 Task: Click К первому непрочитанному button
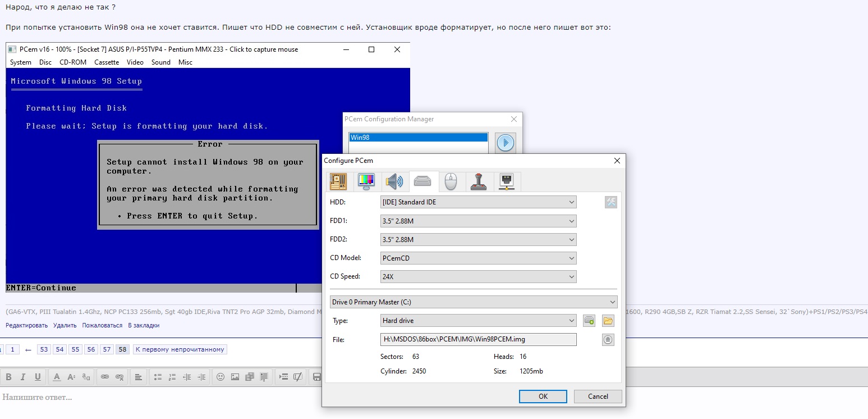[x=180, y=349]
